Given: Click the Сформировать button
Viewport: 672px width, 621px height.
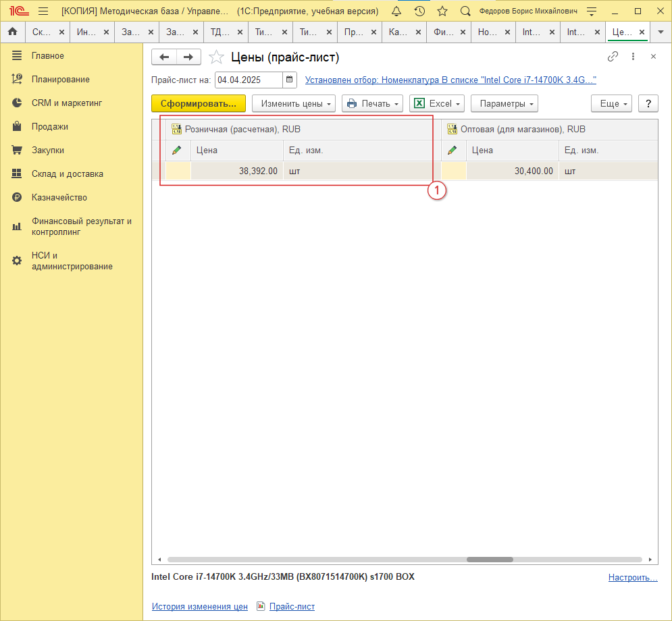Looking at the screenshot, I should 198,103.
